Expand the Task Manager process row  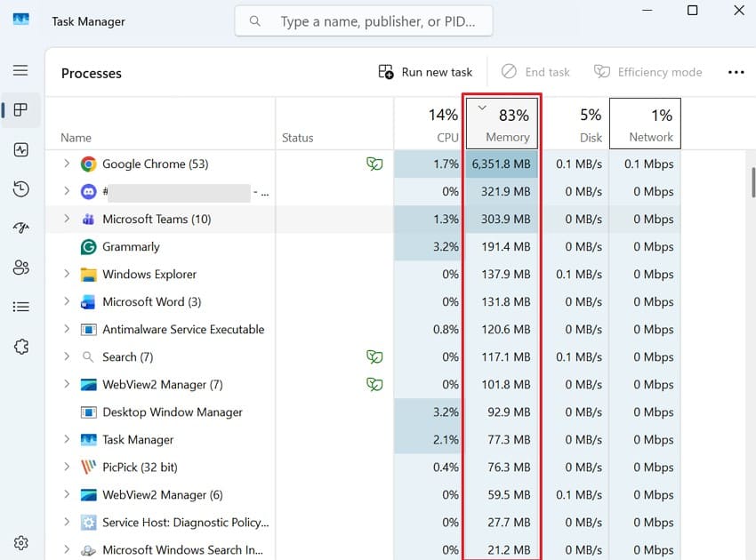click(67, 439)
